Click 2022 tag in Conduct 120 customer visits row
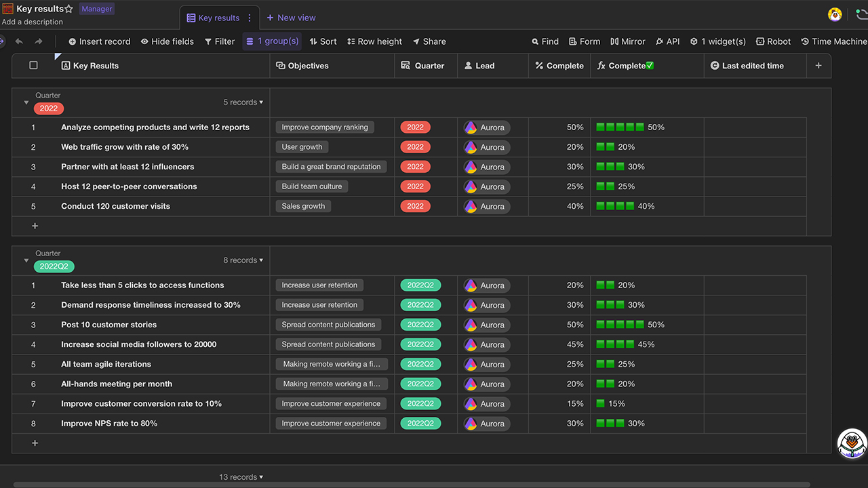 tap(415, 206)
